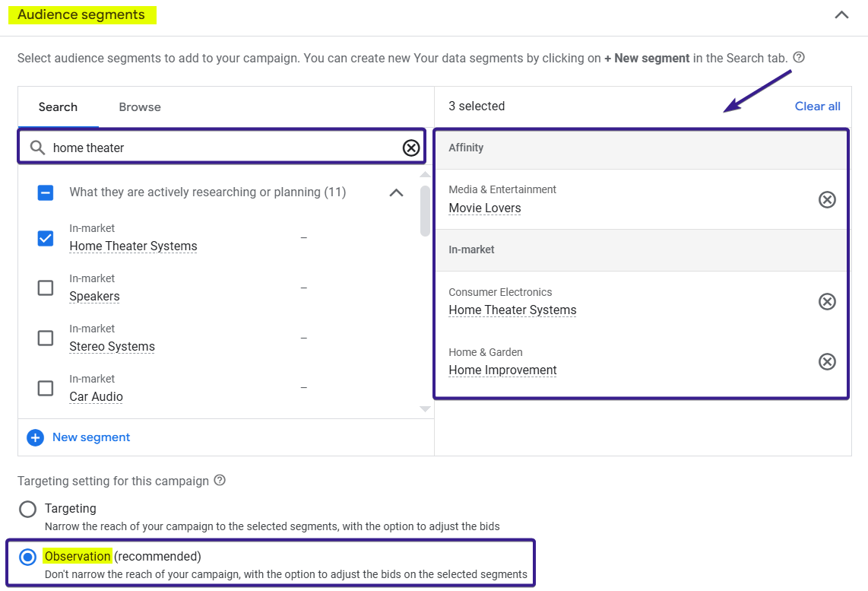
Task: Select the Targeting radio button
Action: 27,509
